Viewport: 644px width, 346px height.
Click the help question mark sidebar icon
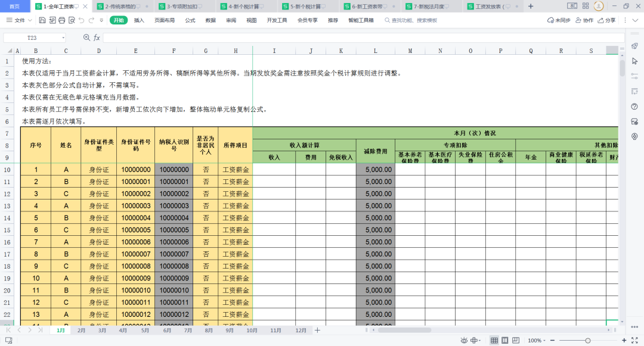pos(634,107)
